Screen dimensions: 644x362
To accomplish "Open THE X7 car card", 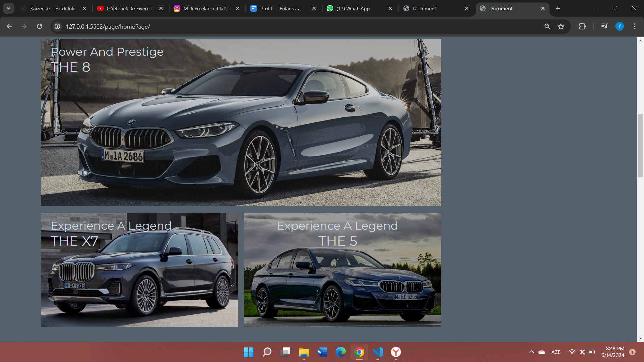I will point(140,270).
